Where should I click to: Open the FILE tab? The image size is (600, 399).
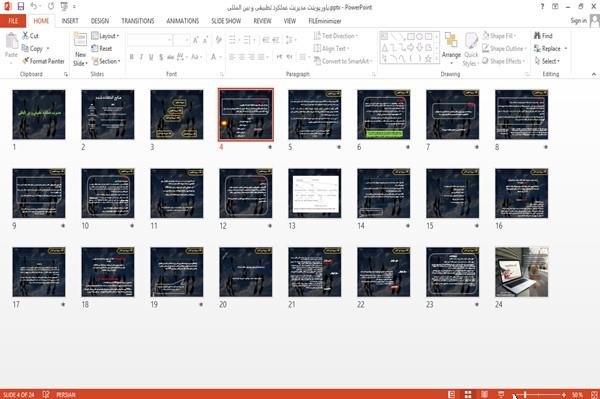pyautogui.click(x=13, y=21)
